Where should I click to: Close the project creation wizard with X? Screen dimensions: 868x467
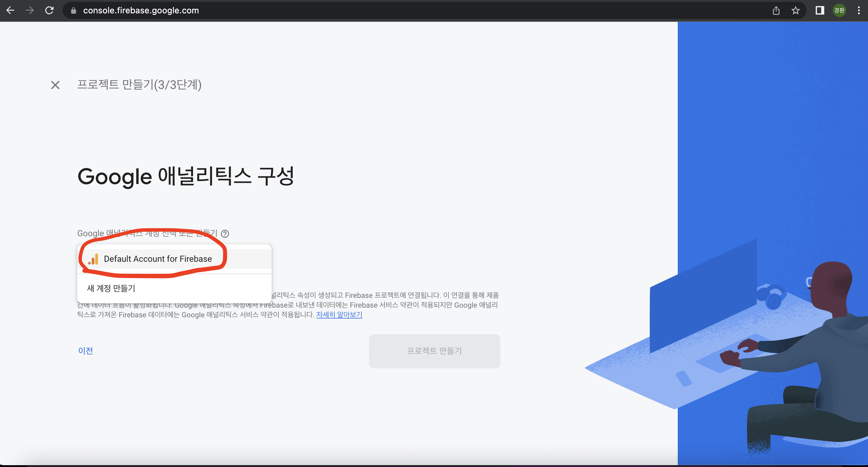coord(55,85)
